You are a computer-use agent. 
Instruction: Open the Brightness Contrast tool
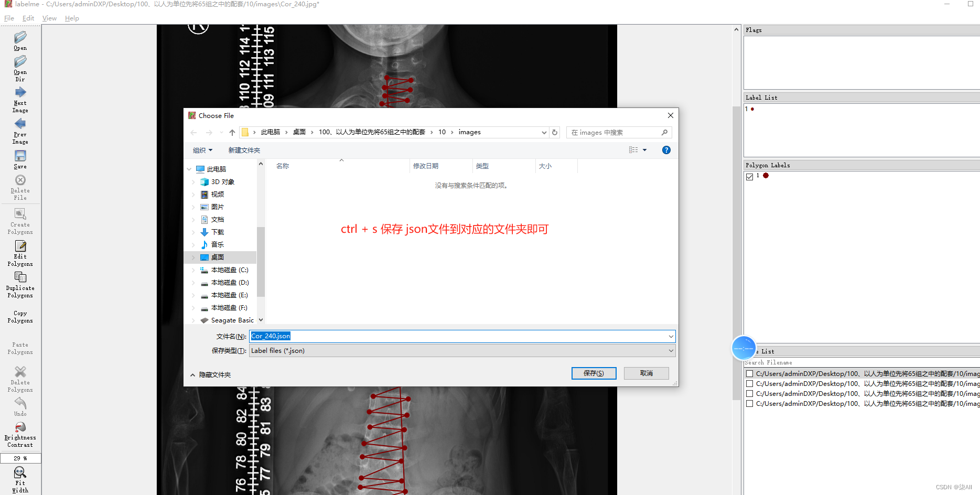pyautogui.click(x=20, y=427)
